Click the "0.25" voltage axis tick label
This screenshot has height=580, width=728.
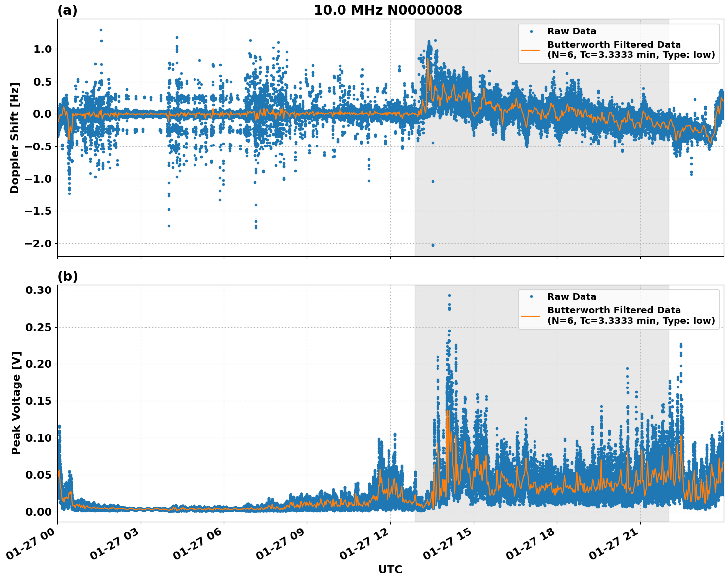pos(40,327)
